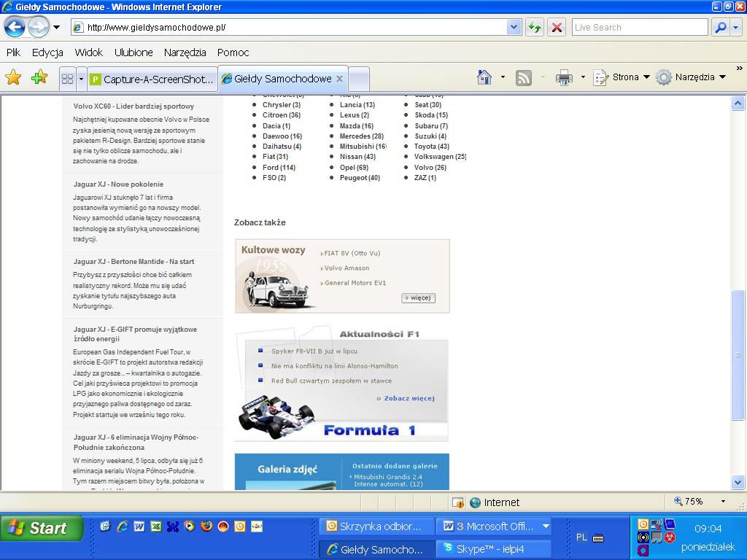Select the Ford (114) brand link
The width and height of the screenshot is (747, 560).
[279, 167]
